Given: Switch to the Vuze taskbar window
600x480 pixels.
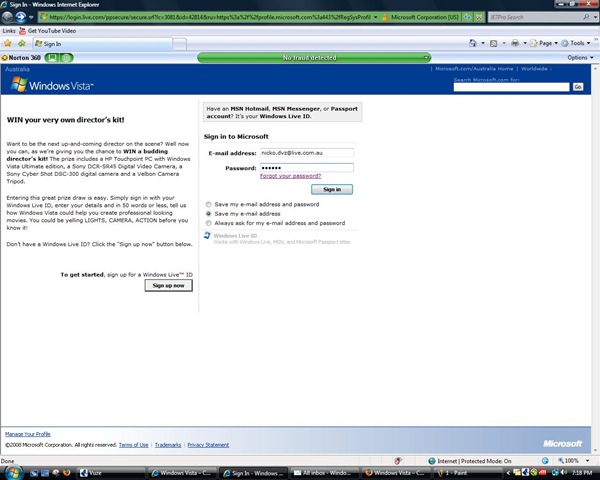Looking at the screenshot, I should (111, 473).
